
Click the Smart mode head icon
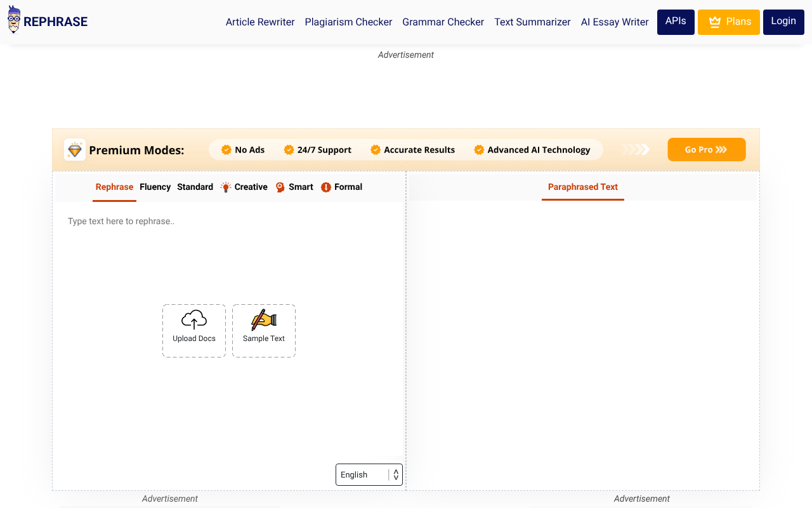(x=280, y=187)
